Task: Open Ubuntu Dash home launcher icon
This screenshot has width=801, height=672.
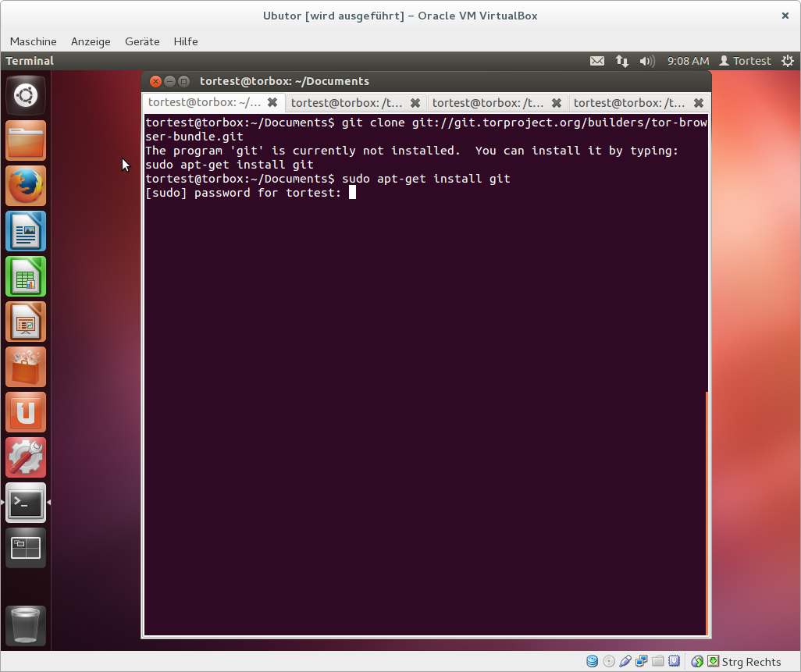Action: pos(26,95)
